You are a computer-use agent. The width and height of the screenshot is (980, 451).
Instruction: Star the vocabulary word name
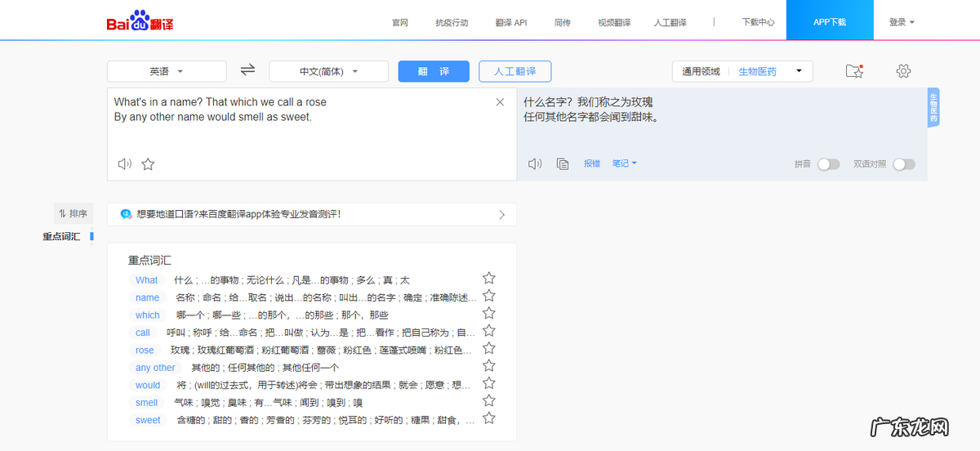489,296
